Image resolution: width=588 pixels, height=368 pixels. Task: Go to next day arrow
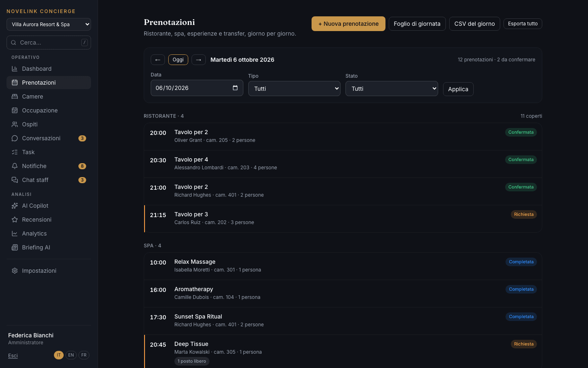[198, 60]
